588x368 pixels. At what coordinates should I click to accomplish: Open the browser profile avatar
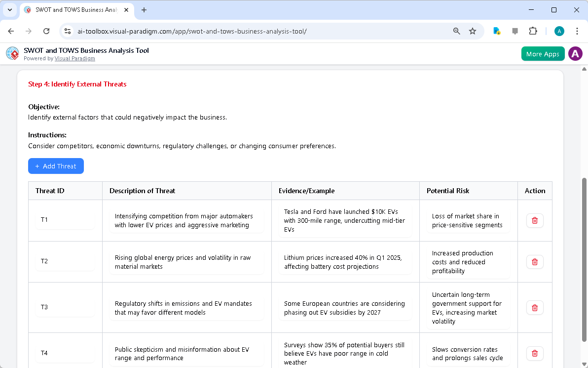click(x=559, y=31)
